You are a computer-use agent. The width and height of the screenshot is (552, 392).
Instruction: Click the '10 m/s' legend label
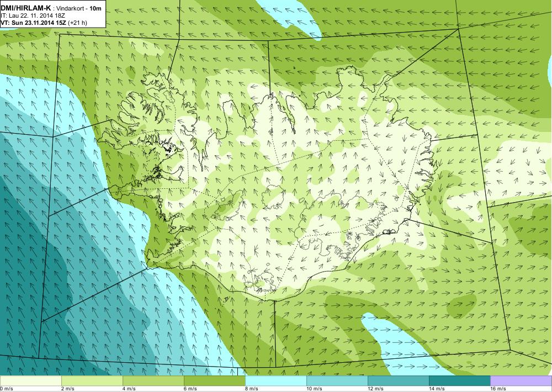pos(315,389)
